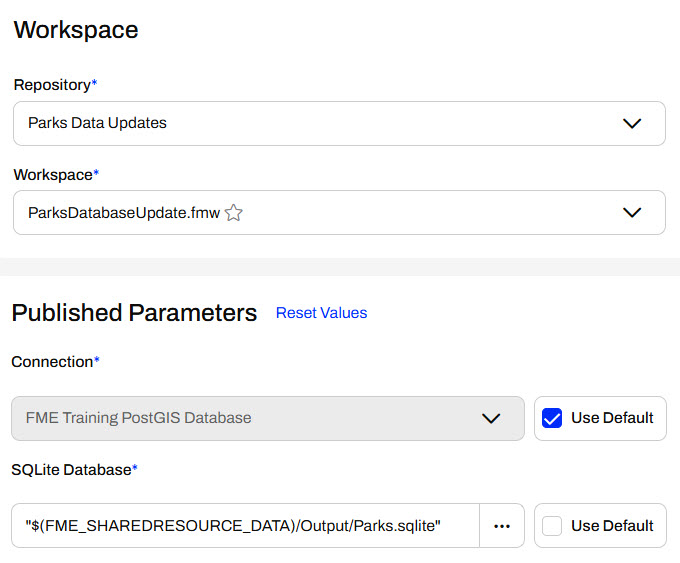Click the Repository field label
The width and height of the screenshot is (680, 563).
(x=52, y=85)
